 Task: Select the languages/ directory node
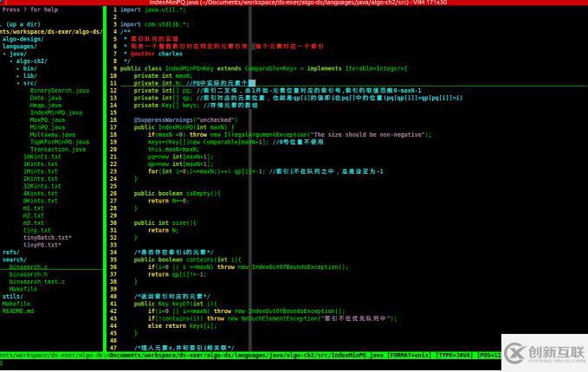(x=20, y=47)
